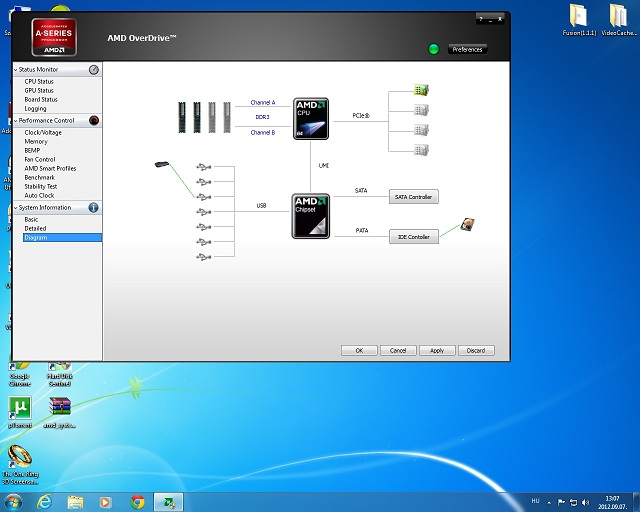Click the topmost USB port symbol

click(x=204, y=167)
